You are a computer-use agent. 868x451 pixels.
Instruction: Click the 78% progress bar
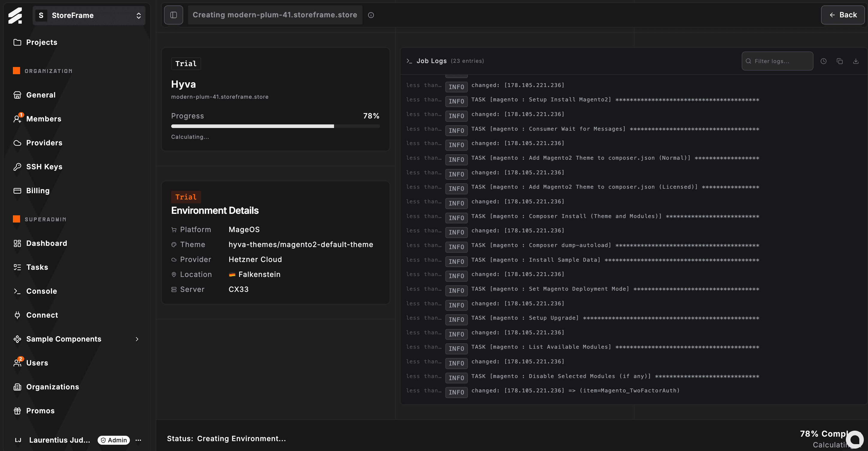(x=276, y=126)
